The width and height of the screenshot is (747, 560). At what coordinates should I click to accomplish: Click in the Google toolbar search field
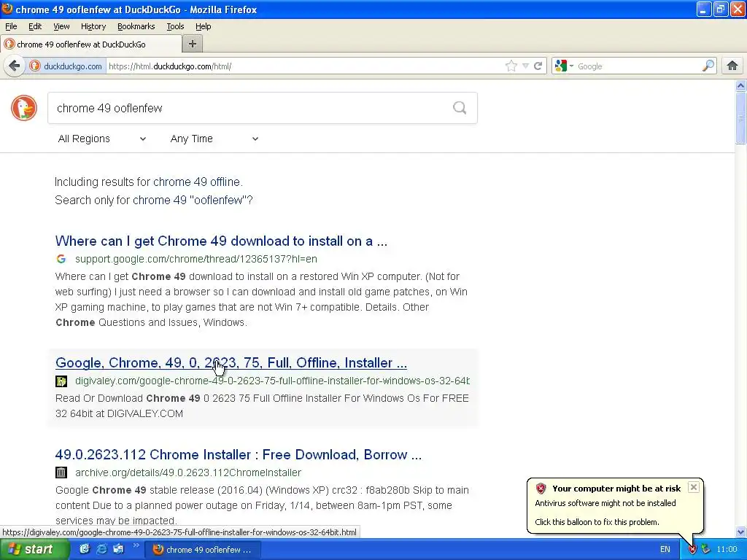[638, 66]
